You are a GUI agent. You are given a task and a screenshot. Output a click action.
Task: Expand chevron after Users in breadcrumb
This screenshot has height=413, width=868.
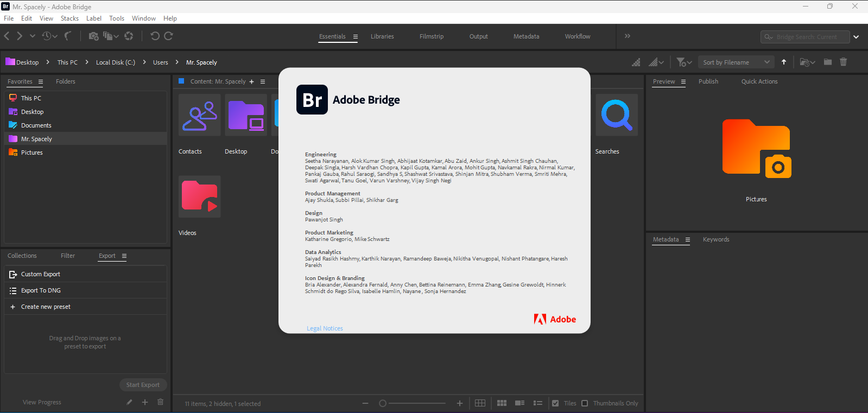pyautogui.click(x=177, y=62)
